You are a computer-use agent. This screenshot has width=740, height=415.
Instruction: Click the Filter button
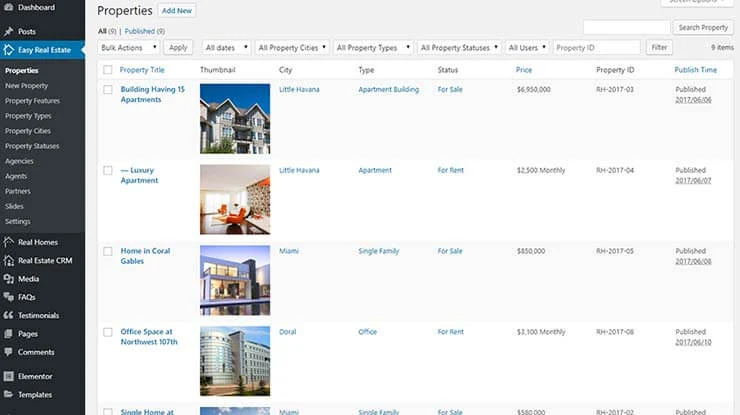coord(659,48)
